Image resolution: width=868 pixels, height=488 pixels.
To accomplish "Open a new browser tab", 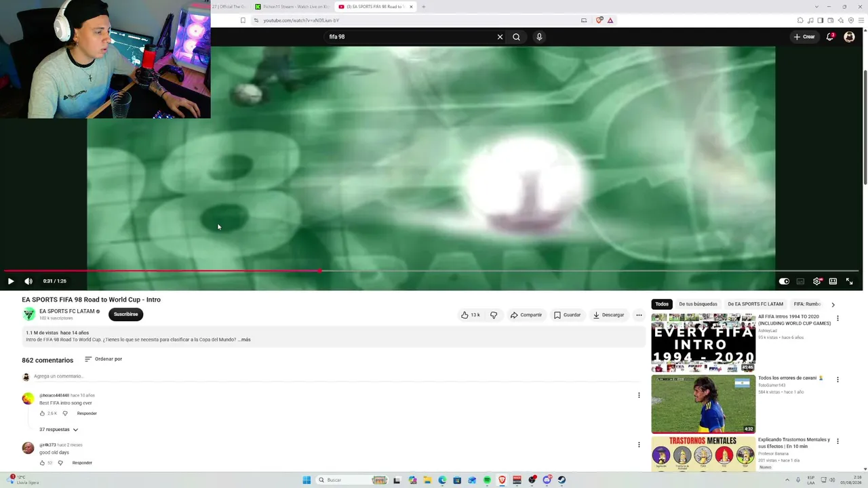I will point(423,7).
